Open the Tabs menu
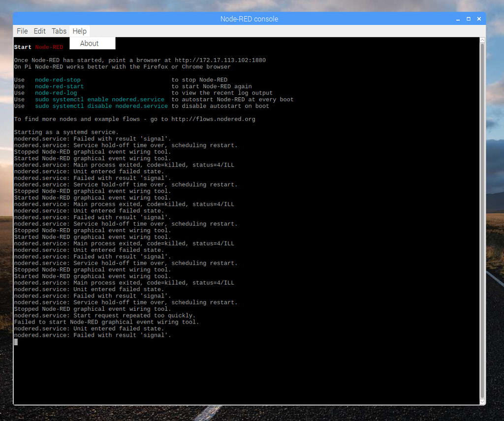 point(59,31)
